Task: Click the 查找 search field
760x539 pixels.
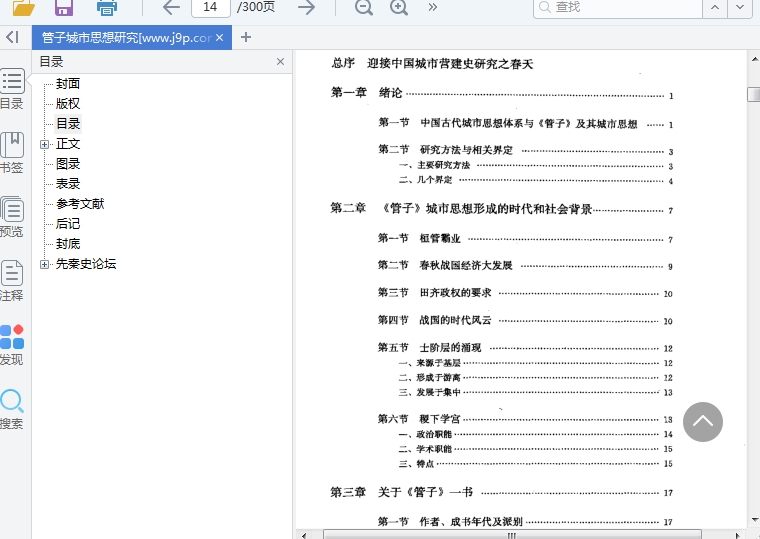Action: (x=618, y=7)
